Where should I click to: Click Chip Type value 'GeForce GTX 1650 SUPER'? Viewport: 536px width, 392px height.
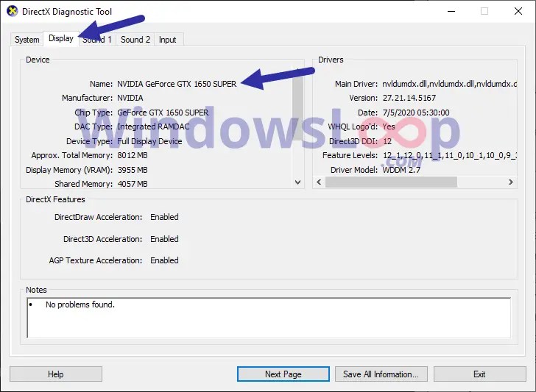click(163, 113)
